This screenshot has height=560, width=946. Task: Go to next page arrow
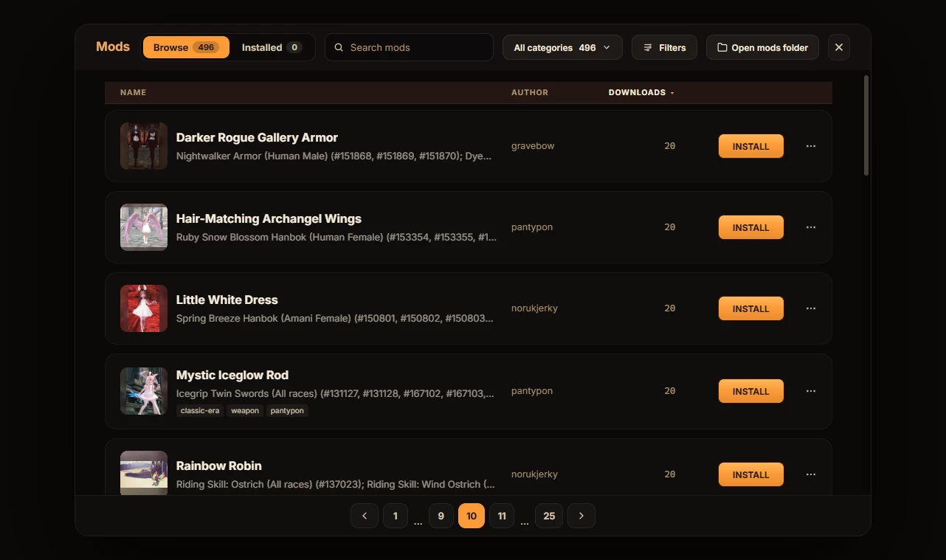[581, 516]
